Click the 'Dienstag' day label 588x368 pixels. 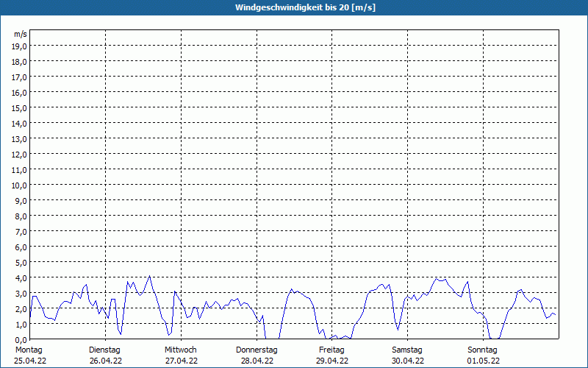(104, 350)
